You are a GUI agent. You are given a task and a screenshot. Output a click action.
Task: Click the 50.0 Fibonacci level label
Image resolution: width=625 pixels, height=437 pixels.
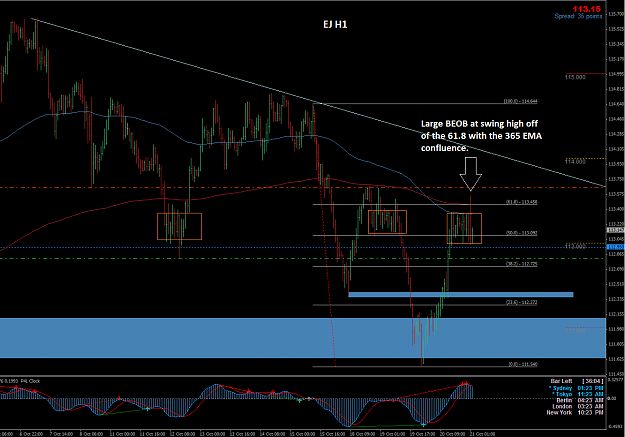tap(521, 233)
